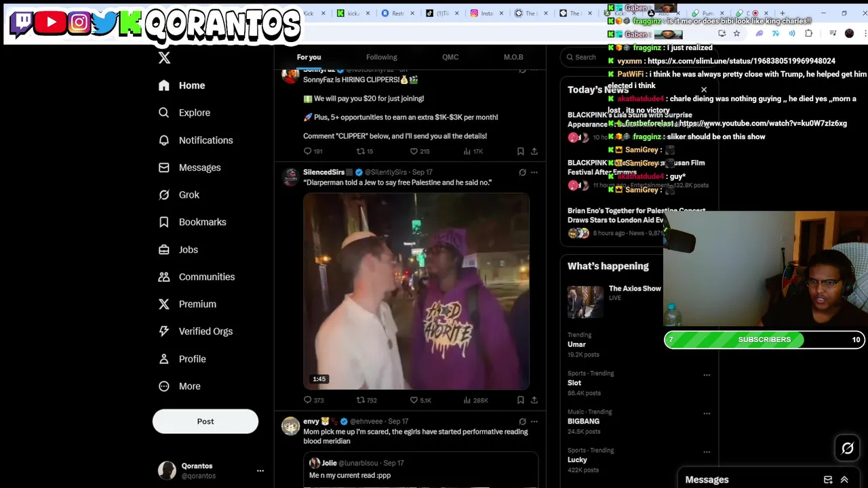Reply to the SilencedSirs post (373 replies)
This screenshot has width=868, height=488.
[x=313, y=400]
